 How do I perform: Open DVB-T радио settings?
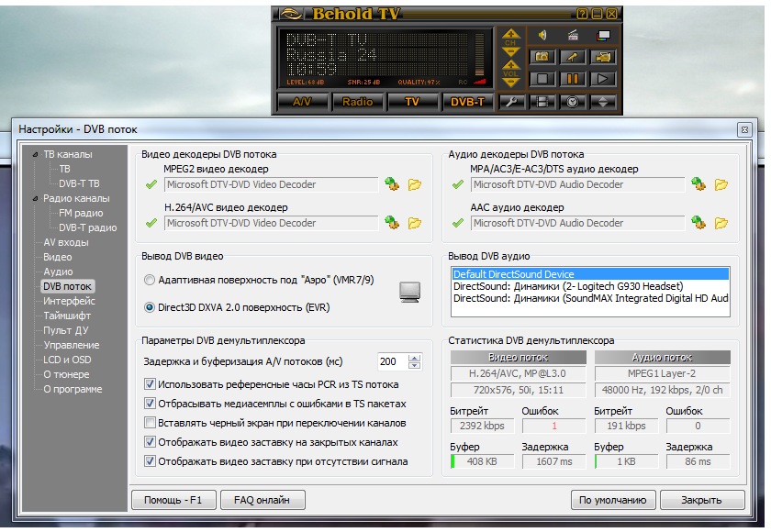click(x=87, y=227)
